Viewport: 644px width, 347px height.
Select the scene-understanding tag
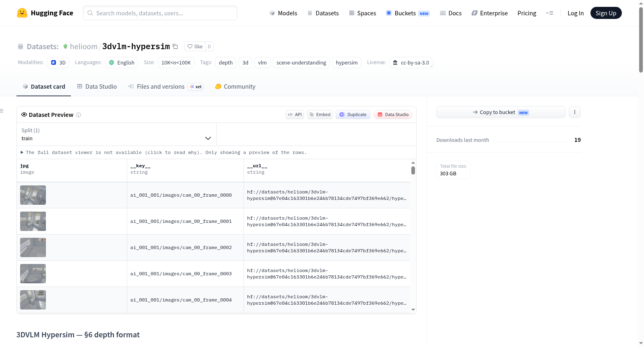[301, 62]
